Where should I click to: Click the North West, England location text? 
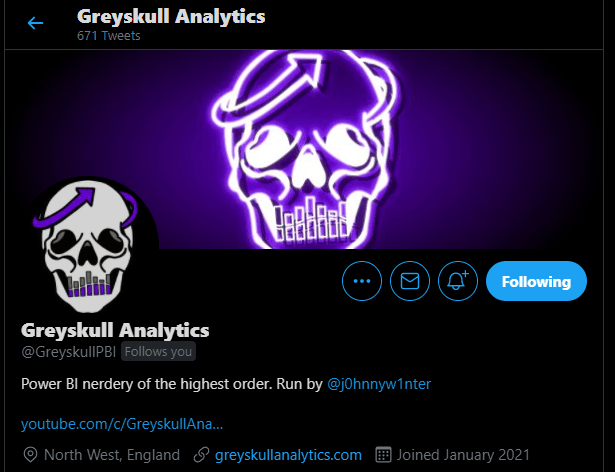(x=112, y=455)
